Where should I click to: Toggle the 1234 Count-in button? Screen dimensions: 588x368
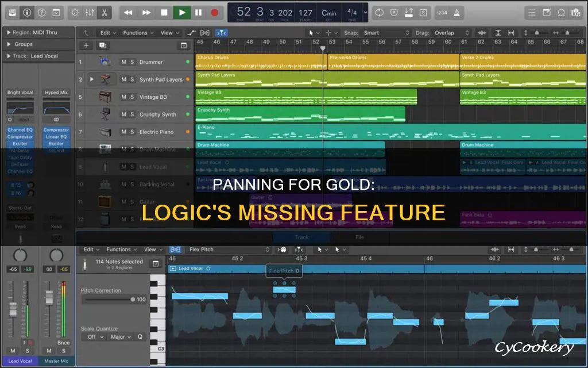(442, 13)
